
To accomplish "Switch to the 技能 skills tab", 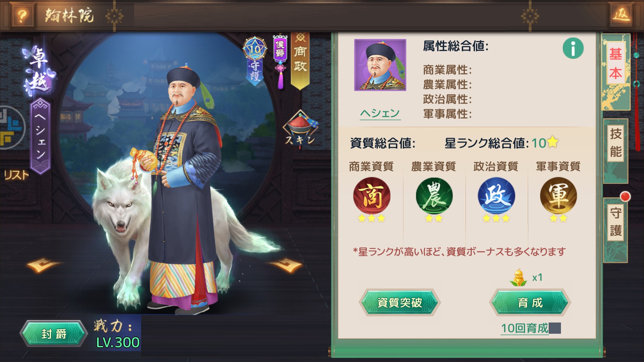I will [x=615, y=142].
